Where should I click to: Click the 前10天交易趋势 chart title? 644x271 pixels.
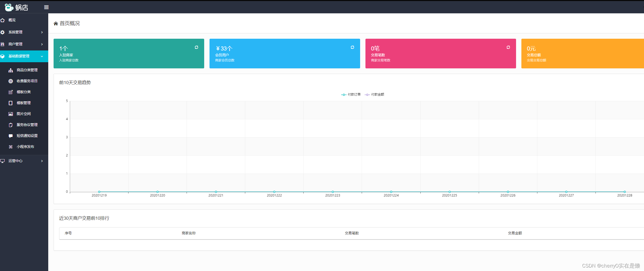point(75,83)
